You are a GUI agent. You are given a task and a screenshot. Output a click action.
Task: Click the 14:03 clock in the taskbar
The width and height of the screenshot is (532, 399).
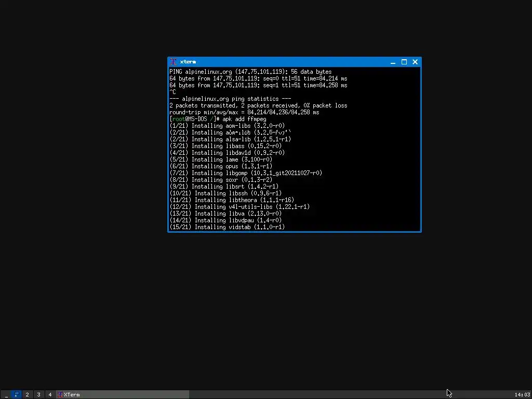point(522,395)
